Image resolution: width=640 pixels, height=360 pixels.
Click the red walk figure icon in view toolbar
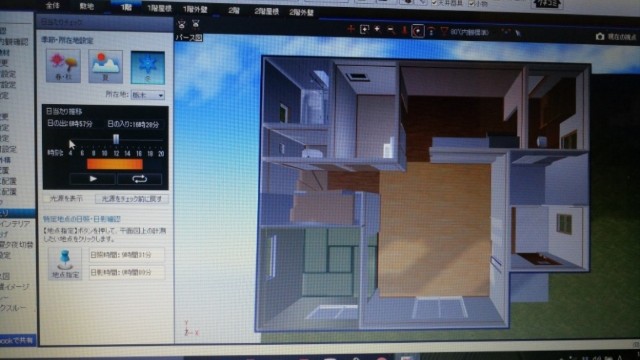404,31
